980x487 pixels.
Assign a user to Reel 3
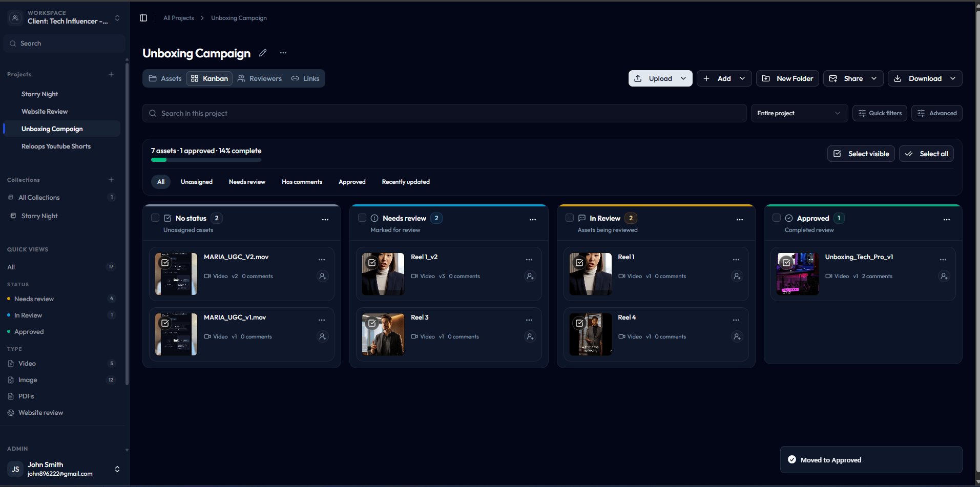pos(530,337)
